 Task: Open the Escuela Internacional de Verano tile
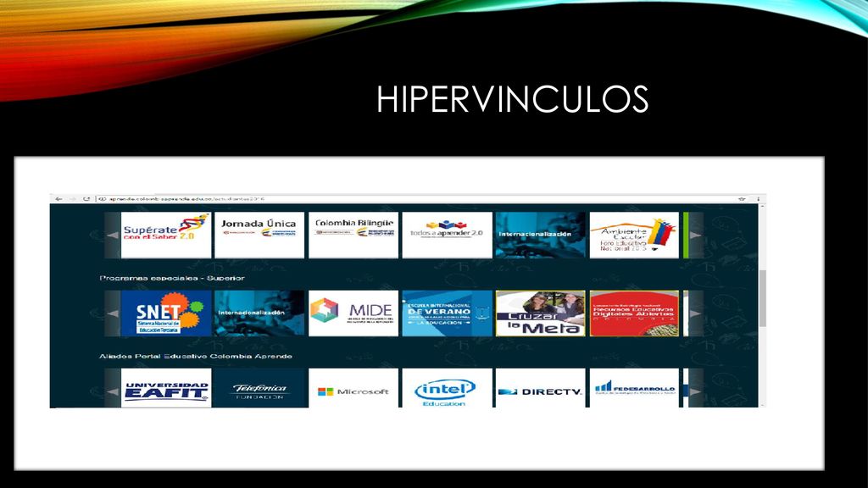pyautogui.click(x=447, y=313)
